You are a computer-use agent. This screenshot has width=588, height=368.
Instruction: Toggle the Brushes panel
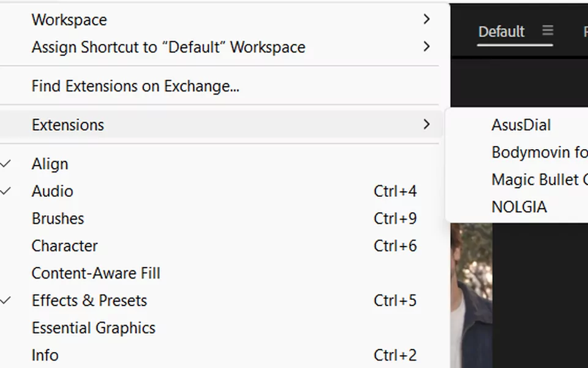click(221, 218)
